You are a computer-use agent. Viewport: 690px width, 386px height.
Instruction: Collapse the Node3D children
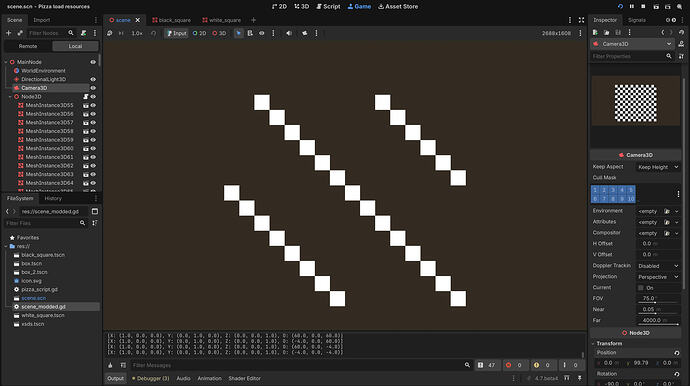coord(10,96)
